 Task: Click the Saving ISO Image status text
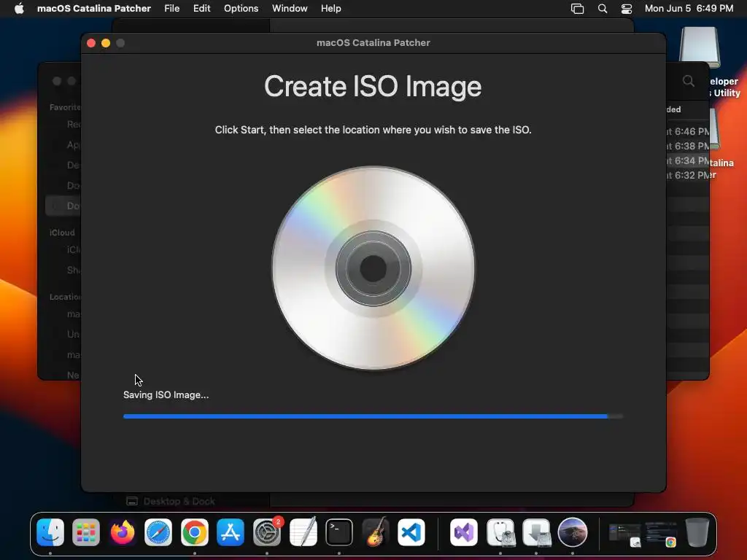(x=166, y=394)
